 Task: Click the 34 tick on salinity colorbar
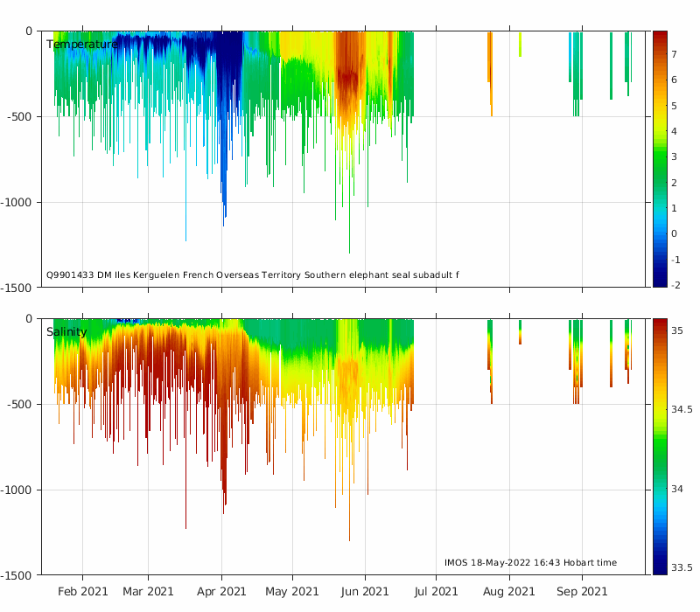coord(677,489)
